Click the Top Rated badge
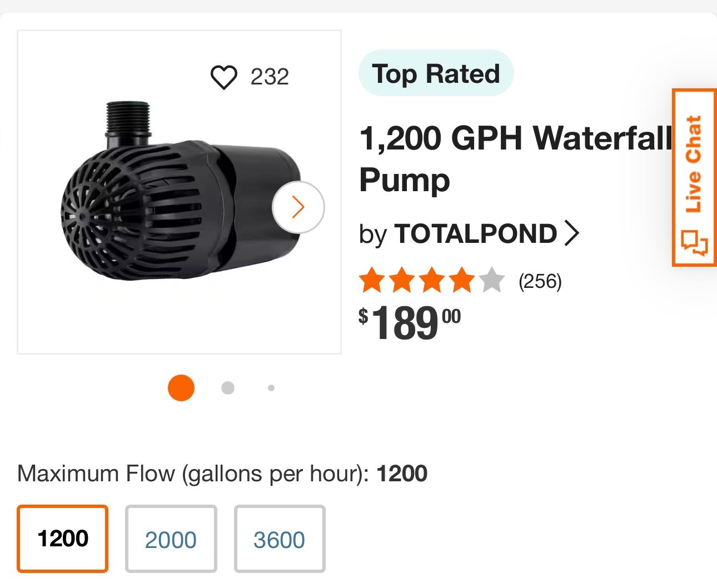717x588 pixels. pos(436,73)
